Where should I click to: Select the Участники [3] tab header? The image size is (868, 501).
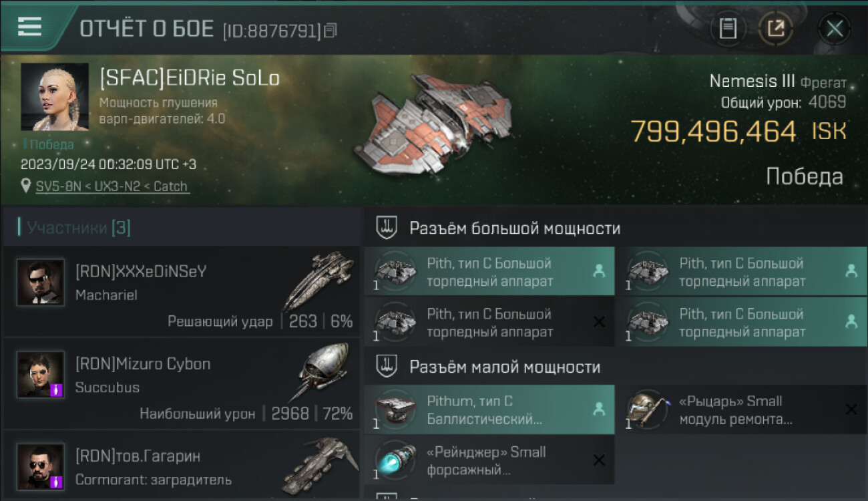[x=79, y=228]
